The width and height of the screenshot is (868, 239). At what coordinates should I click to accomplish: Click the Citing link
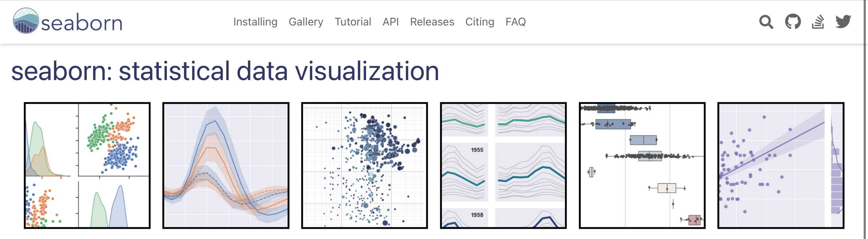[x=480, y=22]
